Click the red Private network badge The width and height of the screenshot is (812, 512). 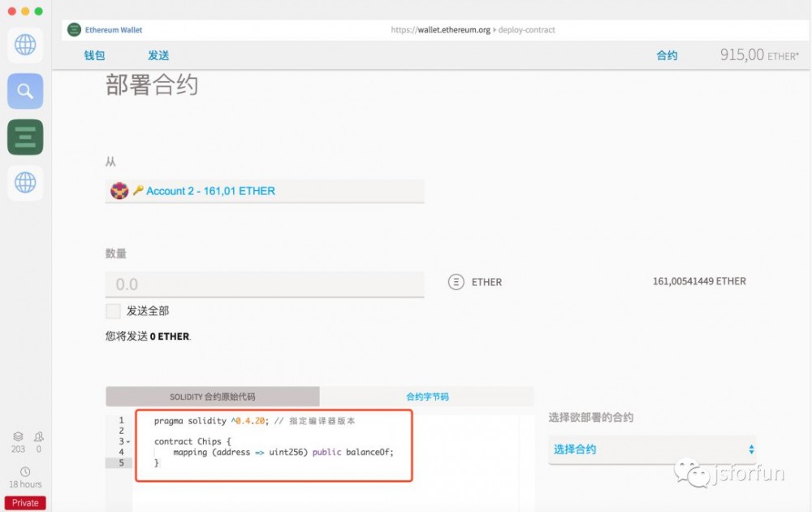tap(25, 502)
